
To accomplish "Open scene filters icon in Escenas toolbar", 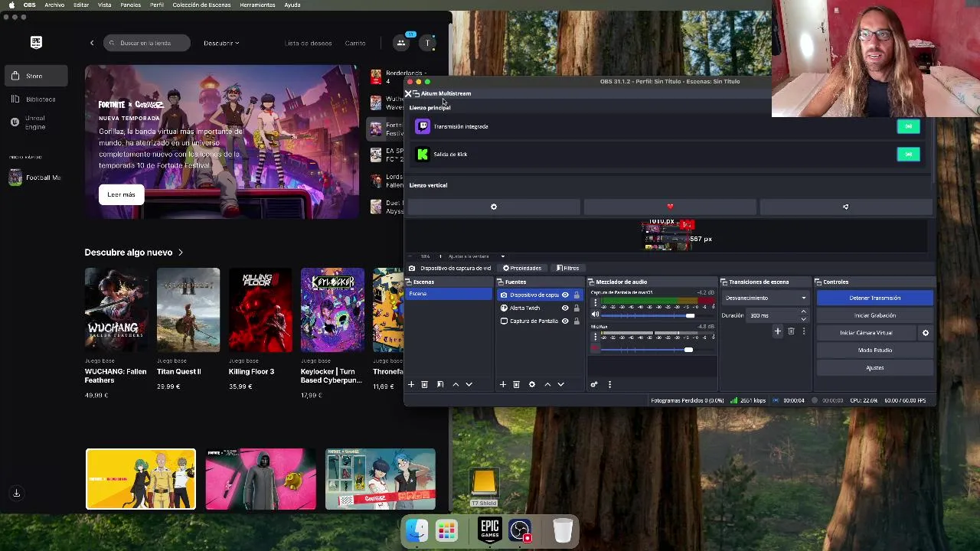I will [440, 384].
